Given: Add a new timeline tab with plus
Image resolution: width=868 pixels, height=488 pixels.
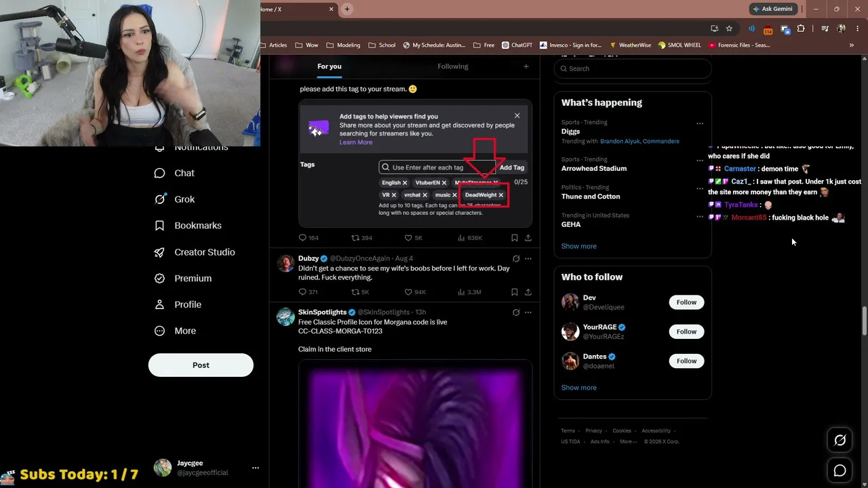Looking at the screenshot, I should point(526,66).
